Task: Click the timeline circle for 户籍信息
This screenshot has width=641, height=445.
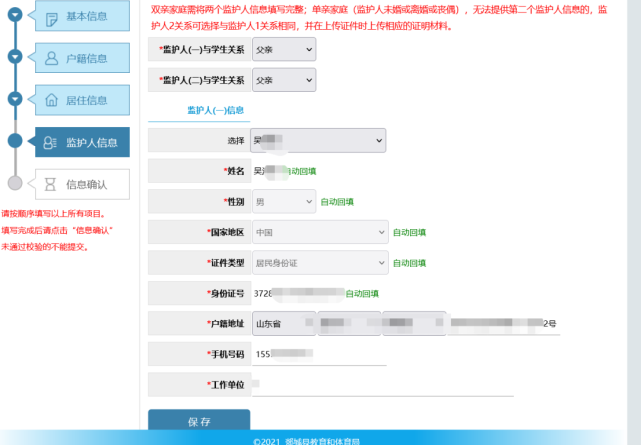Action: pyautogui.click(x=15, y=56)
